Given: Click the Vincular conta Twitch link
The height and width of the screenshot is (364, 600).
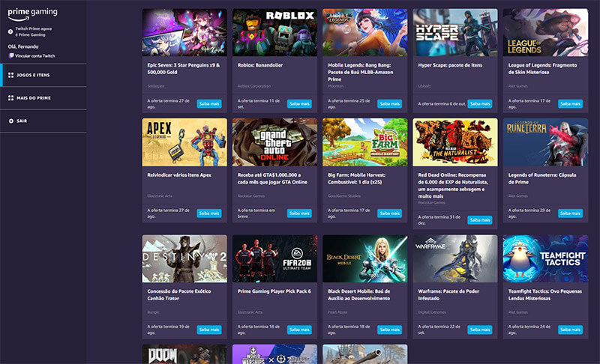Looking at the screenshot, I should (x=35, y=55).
